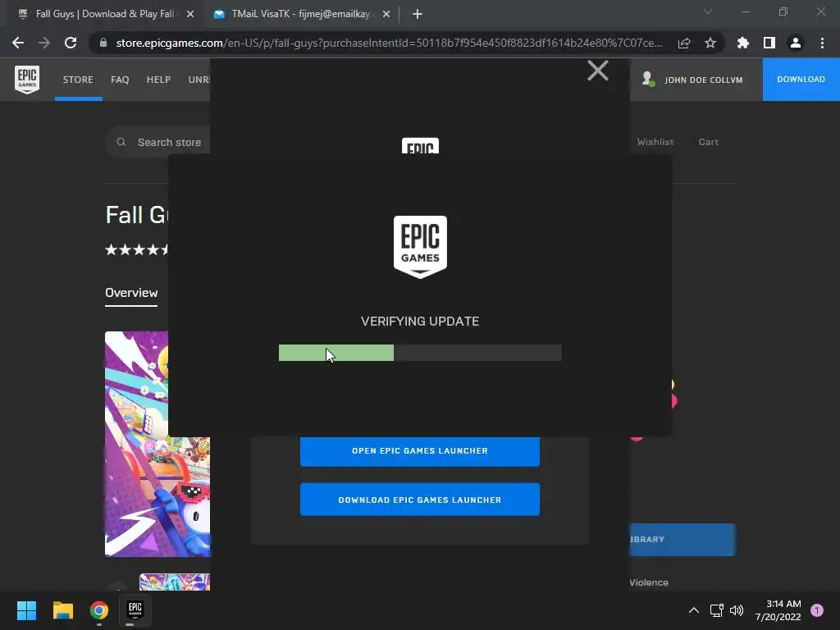The image size is (840, 630).
Task: Click the Fall Guys main artwork image
Action: coord(157,444)
